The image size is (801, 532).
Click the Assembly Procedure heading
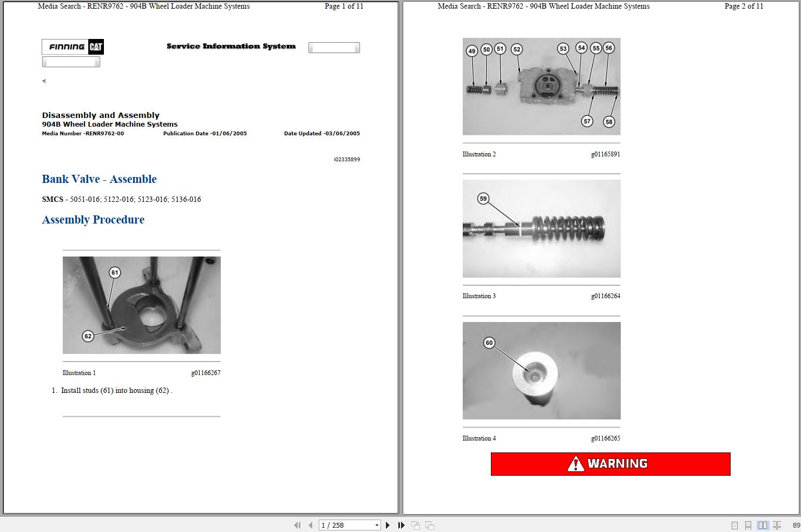[x=93, y=220]
